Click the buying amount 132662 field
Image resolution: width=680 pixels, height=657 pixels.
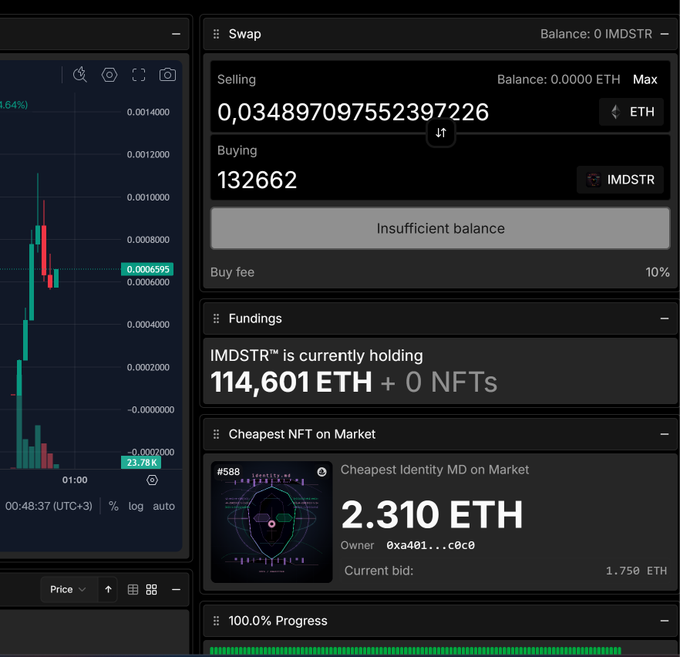coord(257,180)
